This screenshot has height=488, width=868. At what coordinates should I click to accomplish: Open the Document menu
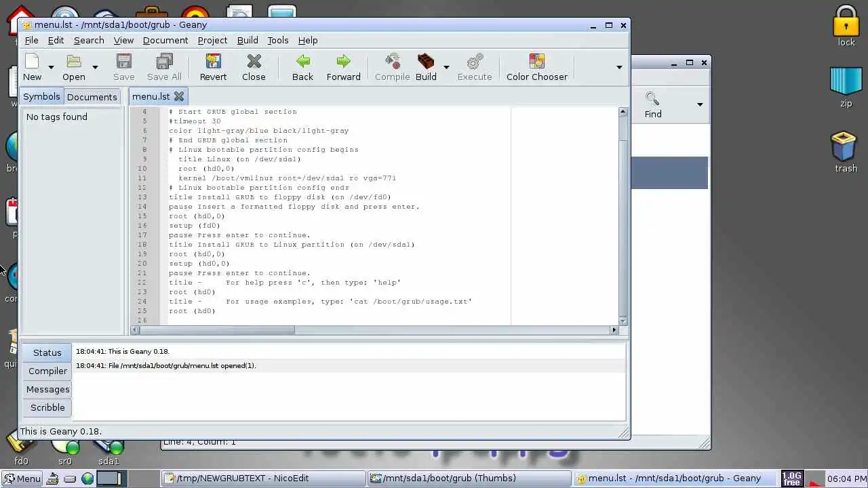165,40
